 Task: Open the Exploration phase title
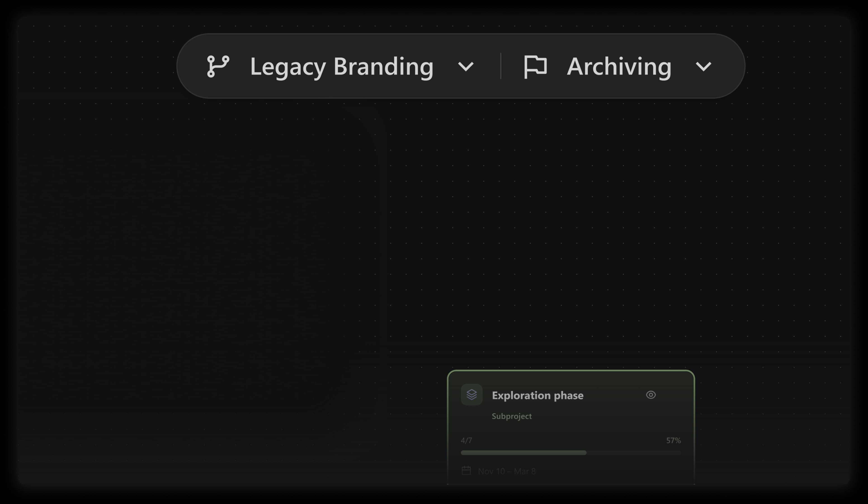coord(537,396)
